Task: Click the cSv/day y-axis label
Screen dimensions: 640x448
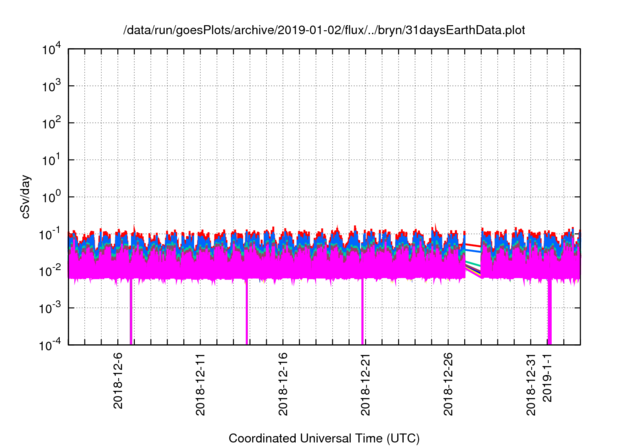Action: click(26, 196)
